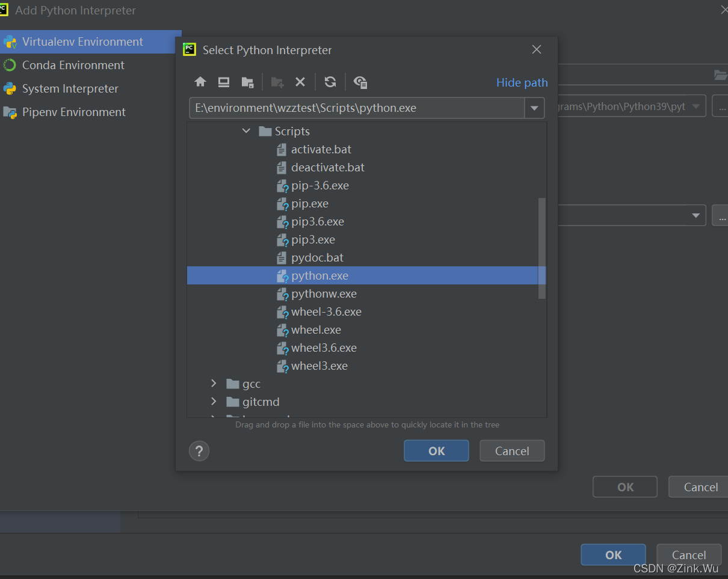
Task: Click the pydoc.bat file icon
Action: coord(282,257)
